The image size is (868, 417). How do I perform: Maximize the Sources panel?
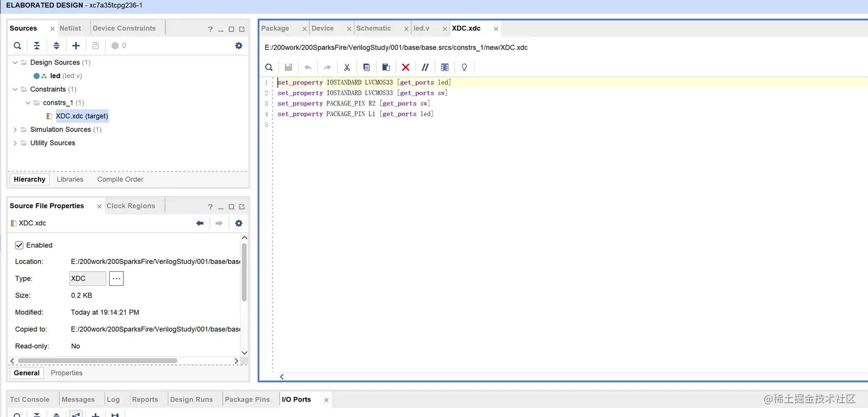click(x=231, y=29)
